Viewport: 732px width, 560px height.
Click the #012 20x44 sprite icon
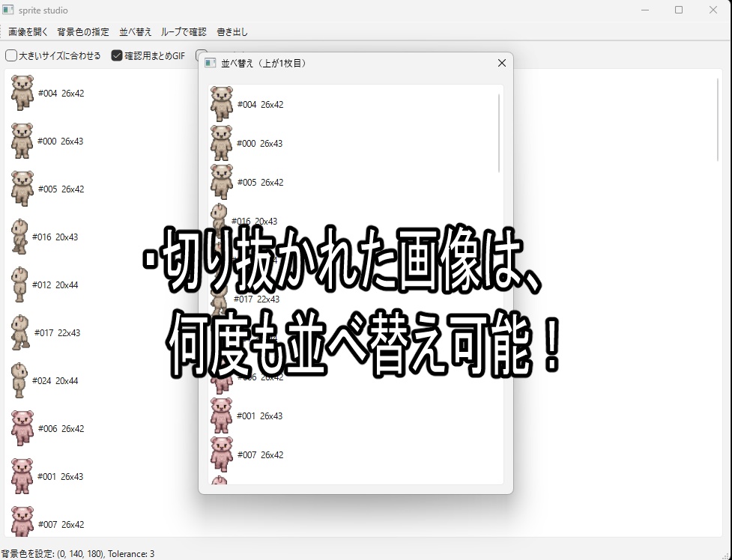pos(20,284)
